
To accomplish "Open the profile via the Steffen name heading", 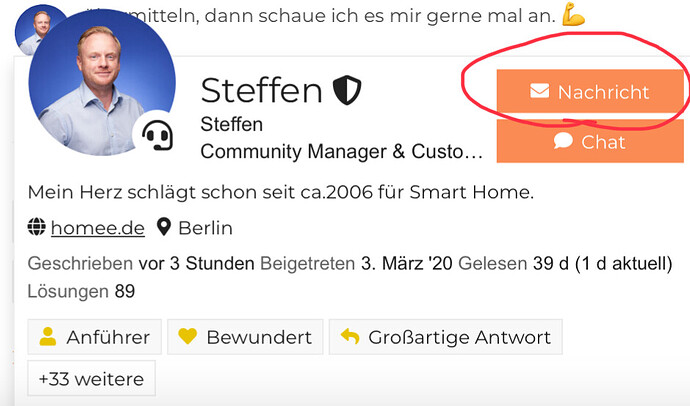I will [x=261, y=91].
